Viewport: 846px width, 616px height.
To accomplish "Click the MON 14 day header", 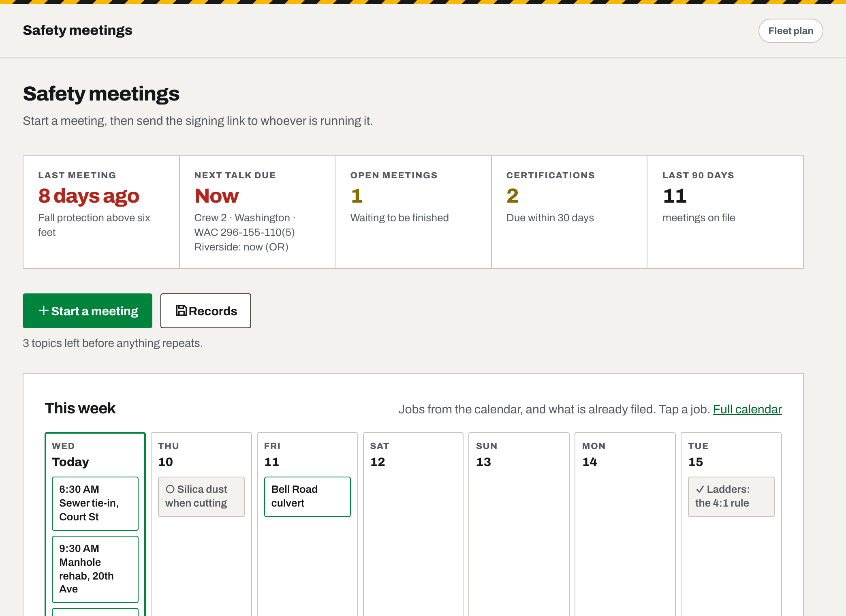I will click(594, 455).
